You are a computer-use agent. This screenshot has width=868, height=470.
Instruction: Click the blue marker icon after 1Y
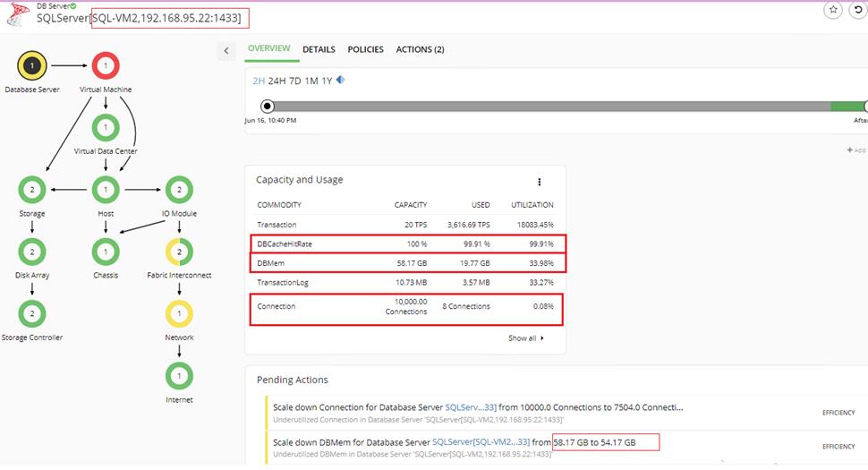[x=340, y=80]
